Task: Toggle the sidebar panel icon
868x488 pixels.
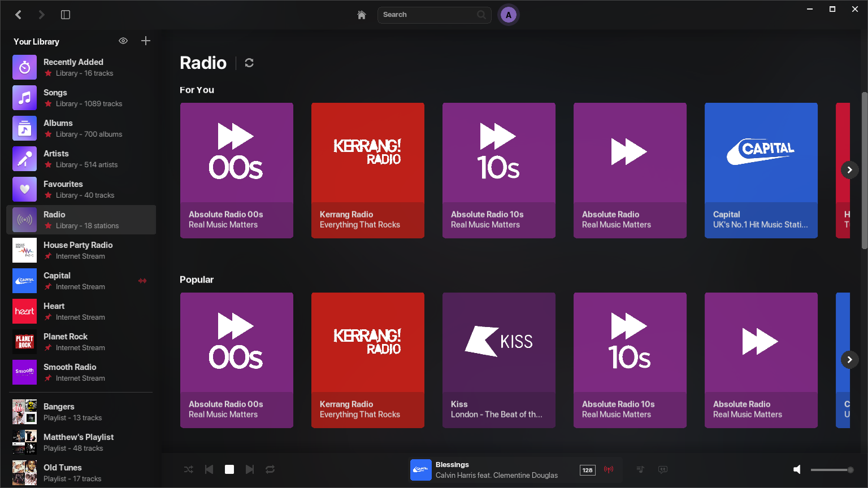Action: pyautogui.click(x=66, y=15)
